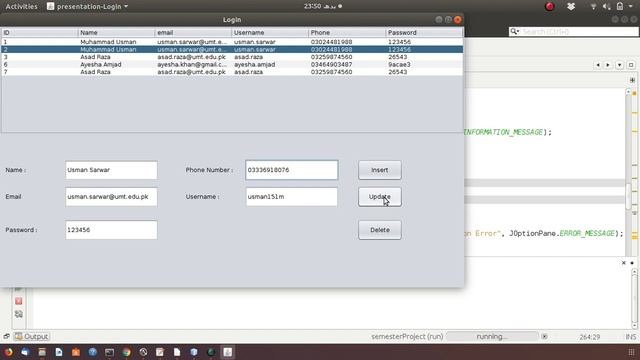Open Ubuntu Software from the taskbar
Viewport: 640px width, 360px height.
click(76, 352)
